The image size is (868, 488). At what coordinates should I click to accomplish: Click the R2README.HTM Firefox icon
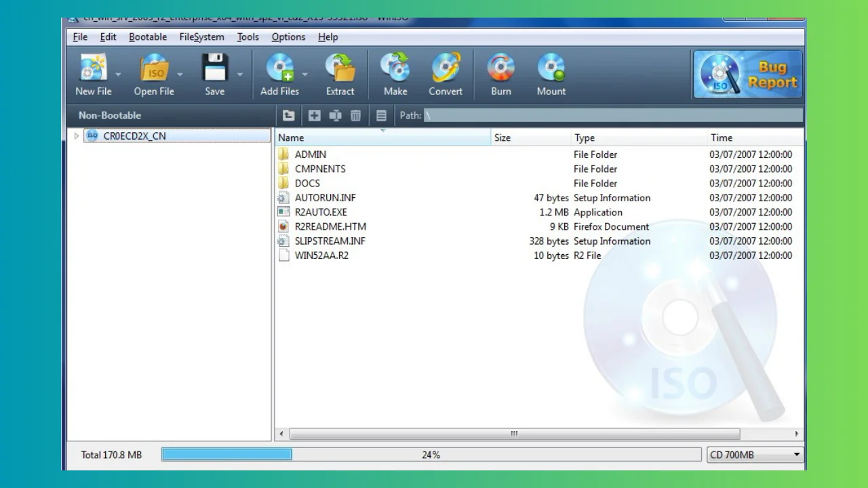pos(283,226)
